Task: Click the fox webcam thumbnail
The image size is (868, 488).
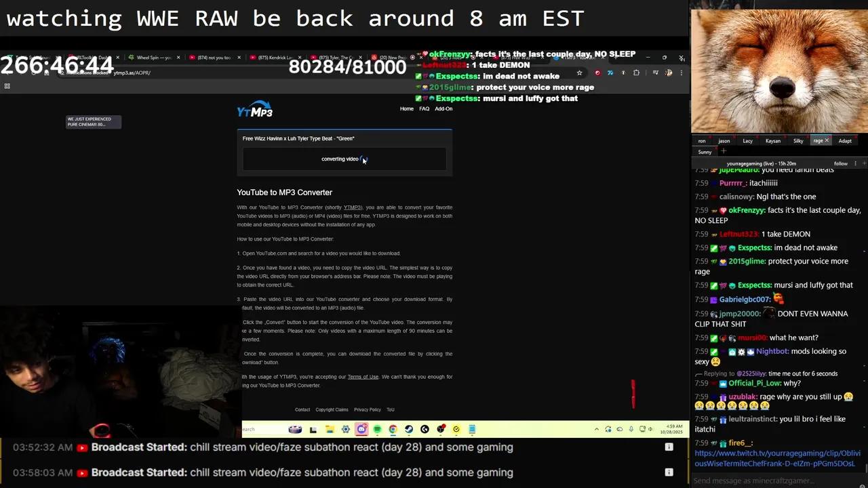Action: pos(779,71)
